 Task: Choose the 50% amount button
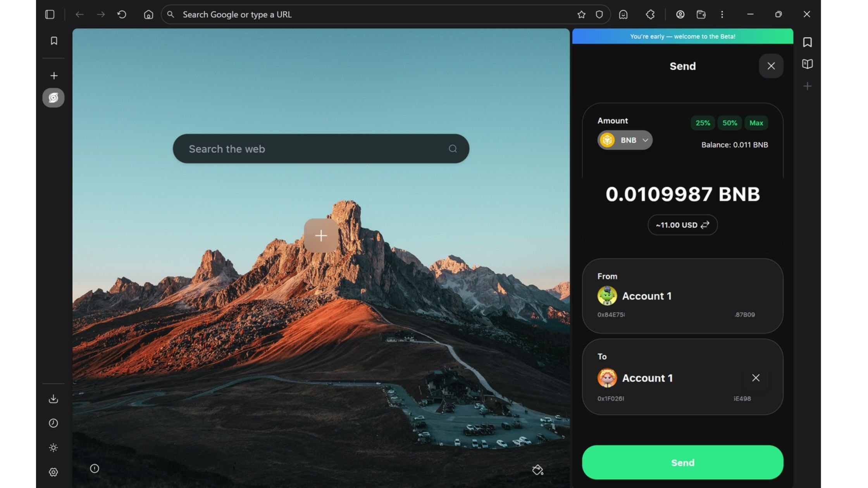click(729, 123)
